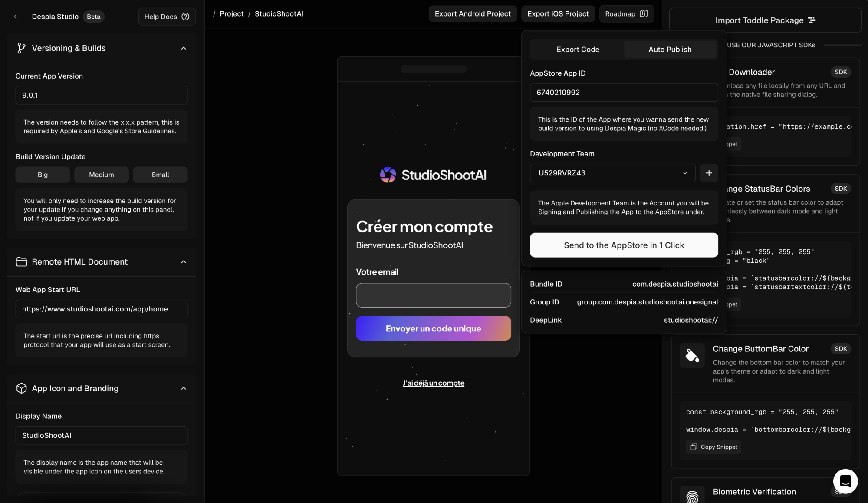Click the Change ButtomBar Color paint bucket icon
Screen dimensions: 868x503
[692, 355]
